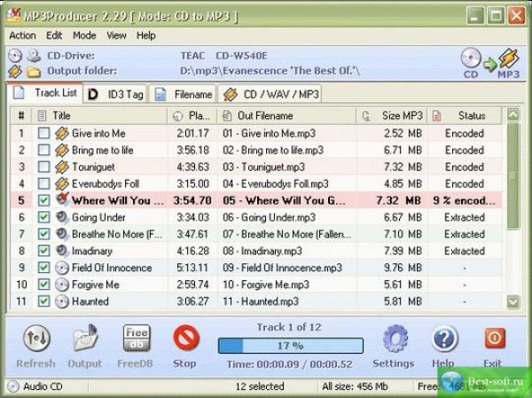This screenshot has width=532, height=398.
Task: Check the Touniguet track checkbox
Action: tap(43, 167)
